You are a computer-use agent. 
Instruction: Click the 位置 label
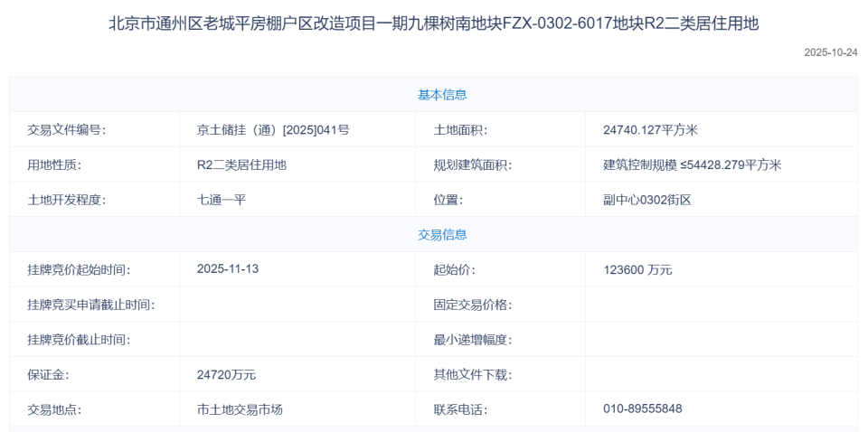point(448,200)
